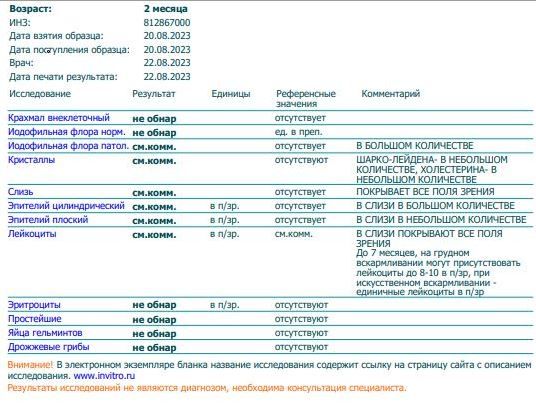Select the age value 2 месяца

[x=166, y=9]
